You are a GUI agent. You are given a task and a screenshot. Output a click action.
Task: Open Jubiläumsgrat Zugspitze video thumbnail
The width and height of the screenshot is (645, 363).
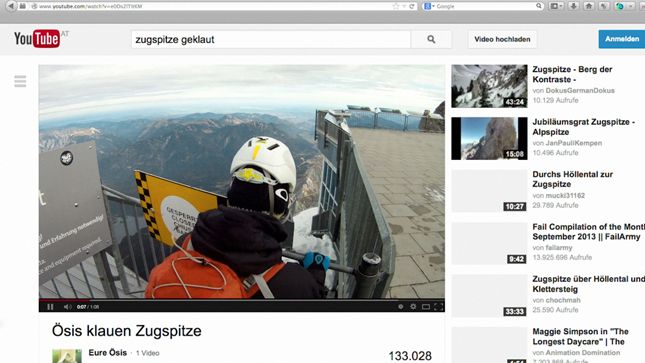click(x=489, y=138)
